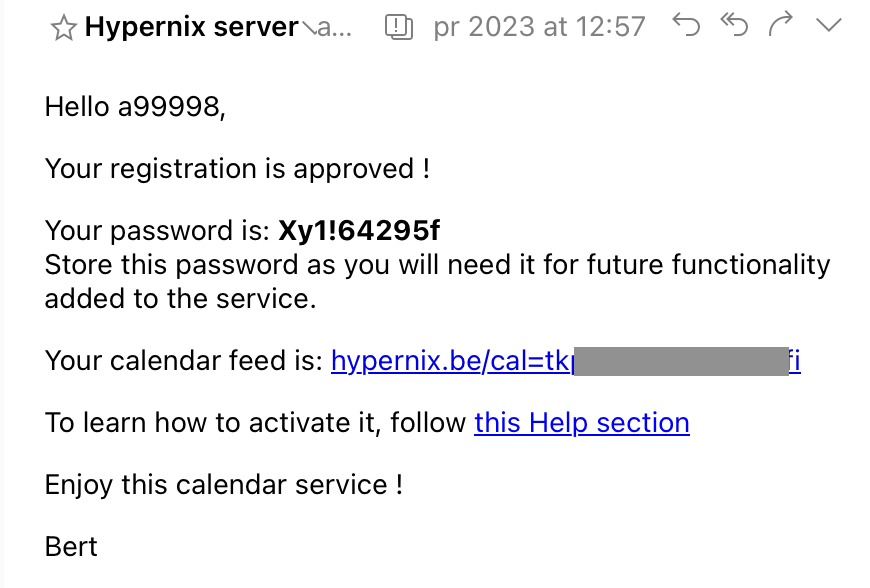Open the hypernix.be/cal calendar feed link
Screen dimensions: 870x588
click(565, 361)
